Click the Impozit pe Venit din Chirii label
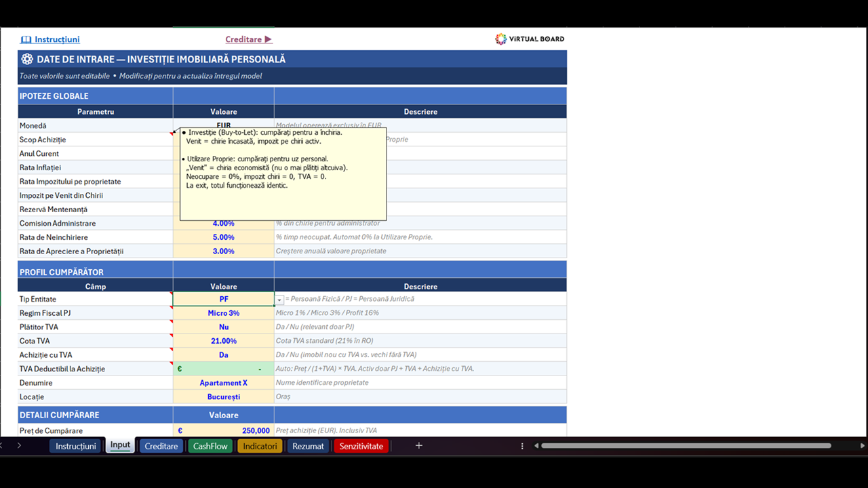This screenshot has width=868, height=488. 61,195
